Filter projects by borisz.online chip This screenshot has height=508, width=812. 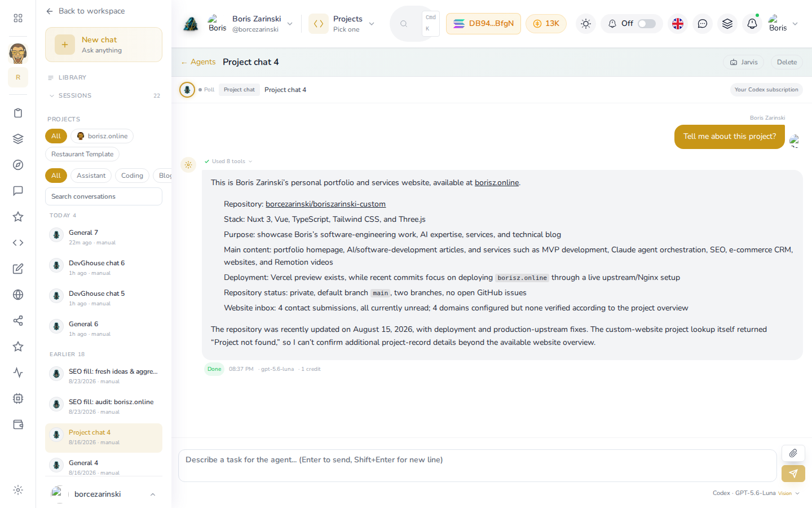point(102,136)
